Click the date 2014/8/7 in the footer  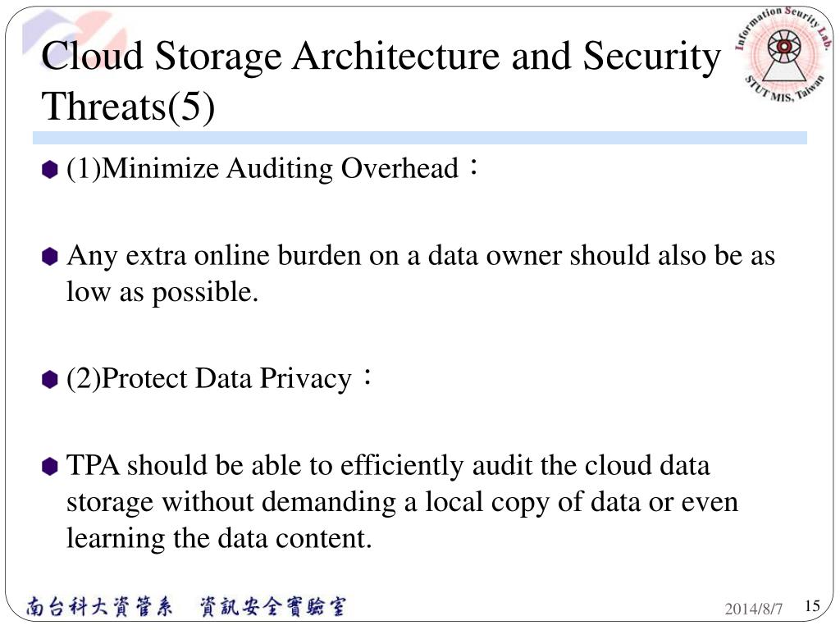pyautogui.click(x=753, y=609)
